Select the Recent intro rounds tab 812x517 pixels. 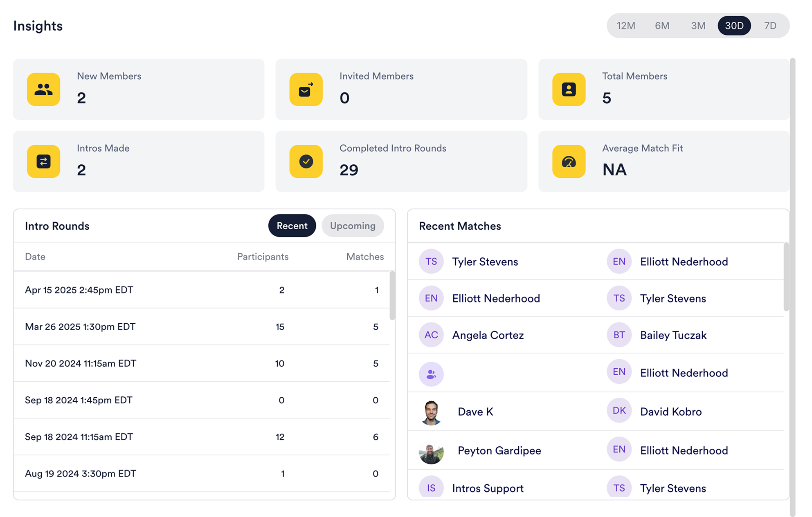click(292, 226)
